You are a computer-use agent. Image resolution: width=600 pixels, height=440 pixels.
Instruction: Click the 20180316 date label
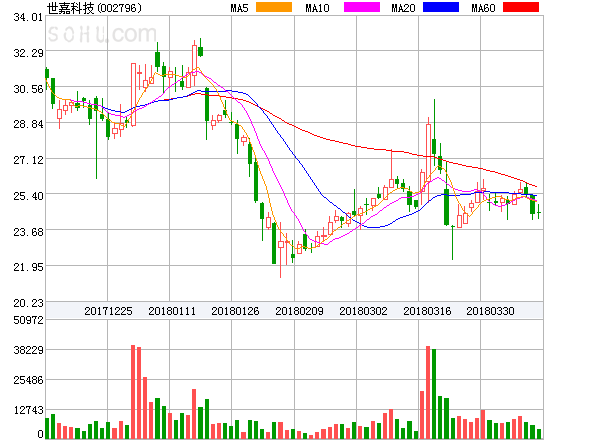click(427, 311)
